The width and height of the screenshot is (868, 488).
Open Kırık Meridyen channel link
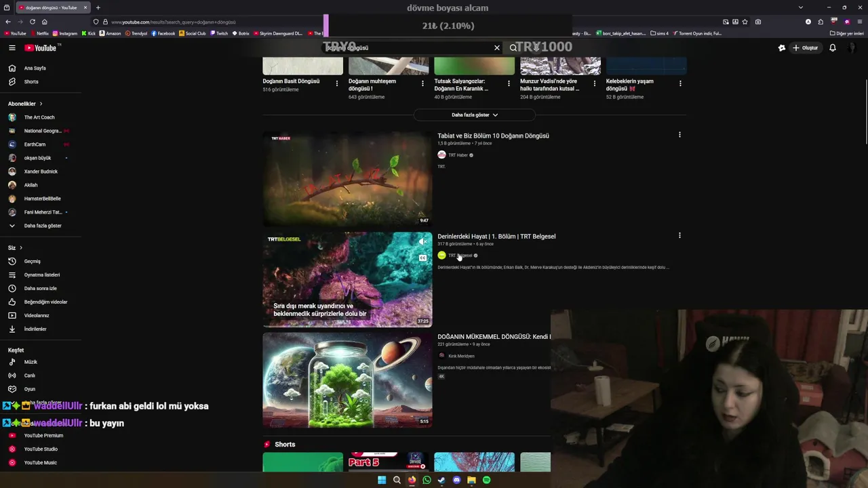tap(461, 356)
